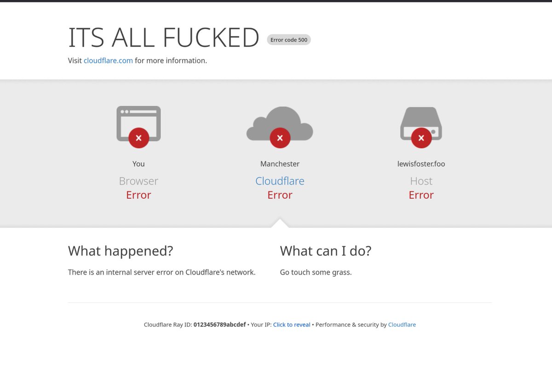This screenshot has height=392, width=552.
Task: Click the Cloudflare cloud error icon
Action: (x=280, y=127)
